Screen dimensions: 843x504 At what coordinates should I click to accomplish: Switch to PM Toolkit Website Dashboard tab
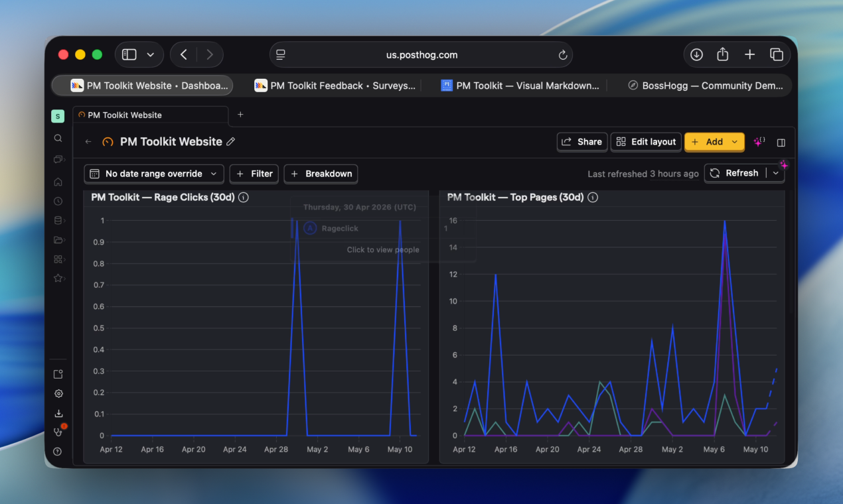point(143,86)
